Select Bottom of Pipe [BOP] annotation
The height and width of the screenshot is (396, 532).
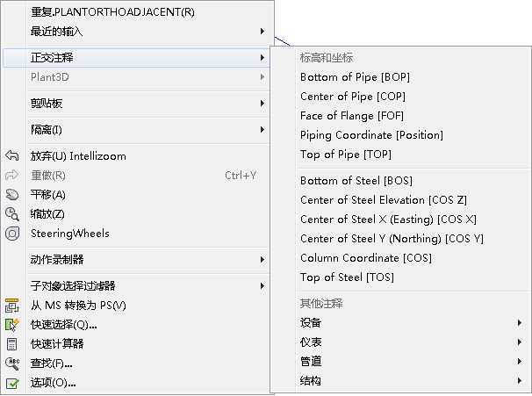coord(355,77)
